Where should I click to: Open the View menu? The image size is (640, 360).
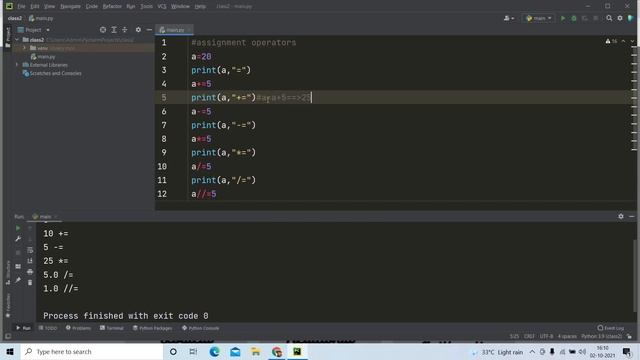point(49,7)
